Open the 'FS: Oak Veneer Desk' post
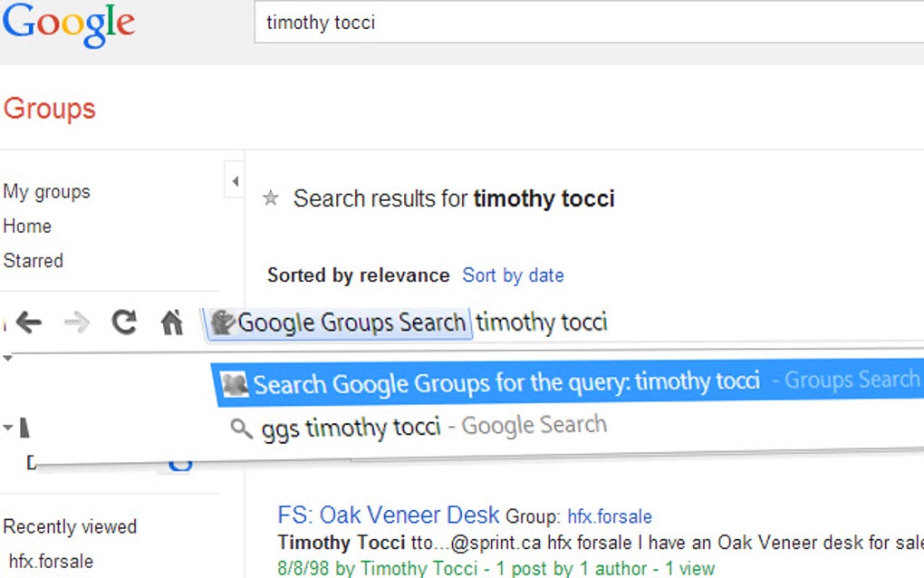 (x=387, y=514)
